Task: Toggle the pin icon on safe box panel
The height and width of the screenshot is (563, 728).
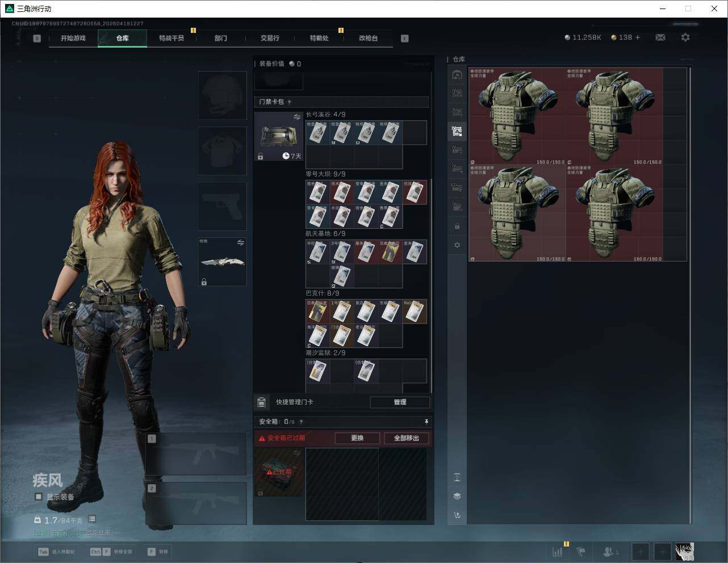Action: pos(426,422)
